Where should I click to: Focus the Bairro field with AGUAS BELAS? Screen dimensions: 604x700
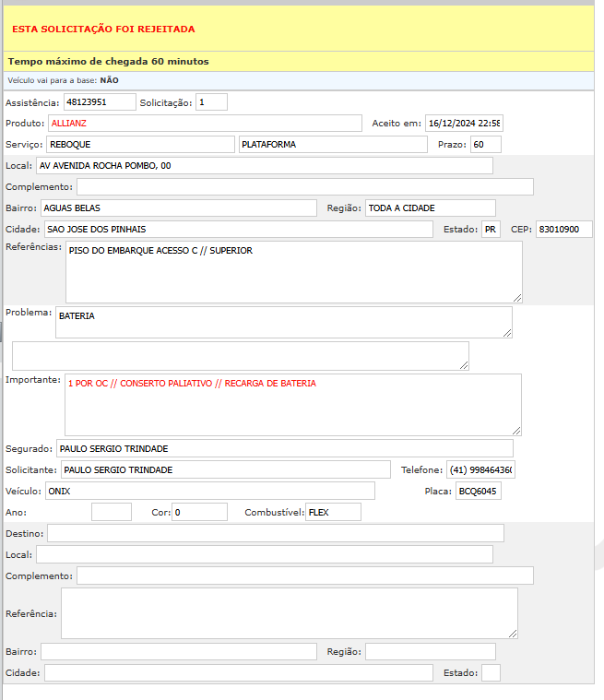click(x=178, y=208)
